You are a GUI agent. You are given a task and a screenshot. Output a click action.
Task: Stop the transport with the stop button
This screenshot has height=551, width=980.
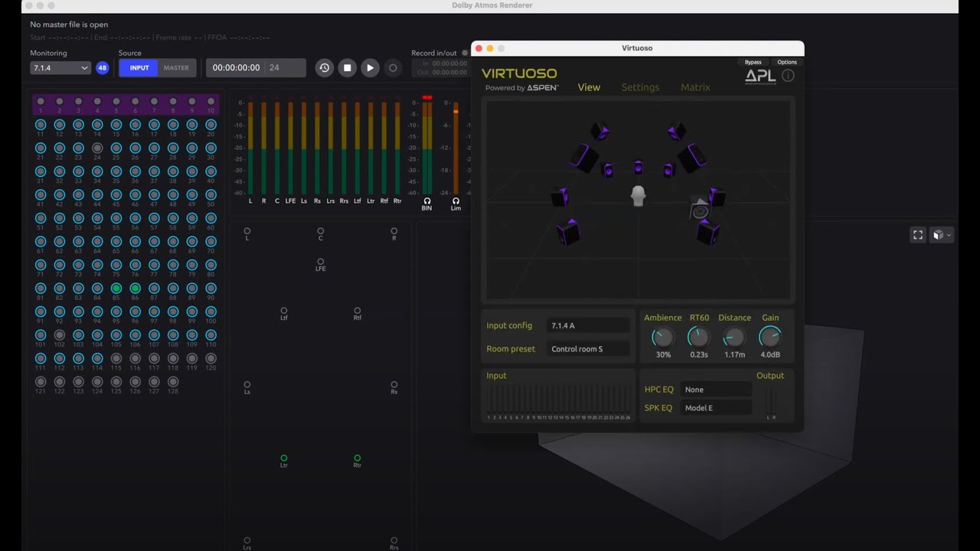click(x=347, y=68)
